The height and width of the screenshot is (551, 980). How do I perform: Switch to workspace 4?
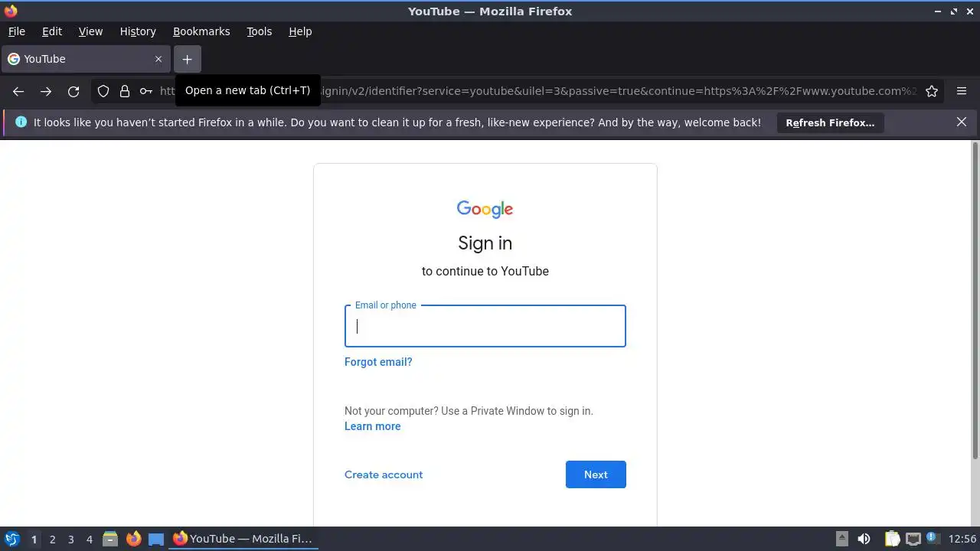click(x=89, y=539)
